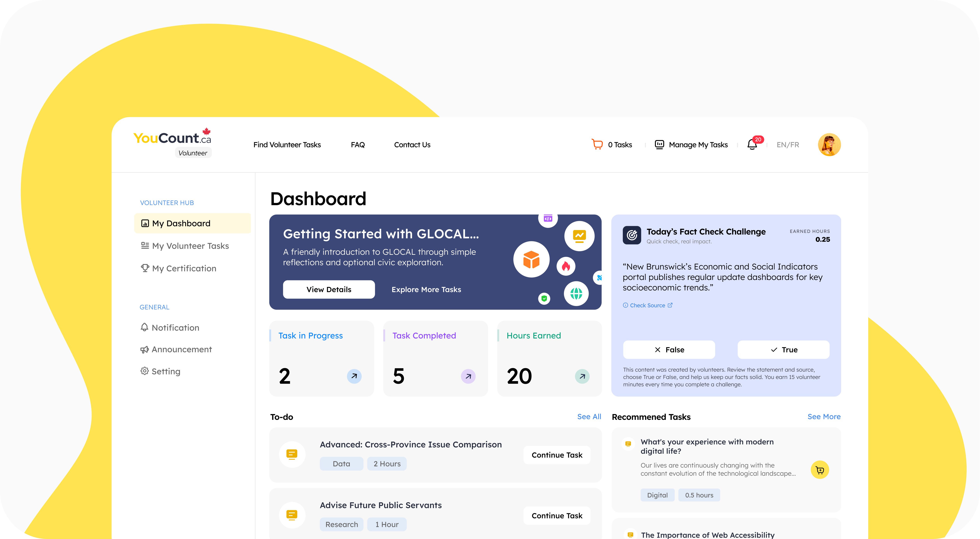Switch language using the EN/FR toggle
This screenshot has width=980, height=539.
[x=787, y=145]
